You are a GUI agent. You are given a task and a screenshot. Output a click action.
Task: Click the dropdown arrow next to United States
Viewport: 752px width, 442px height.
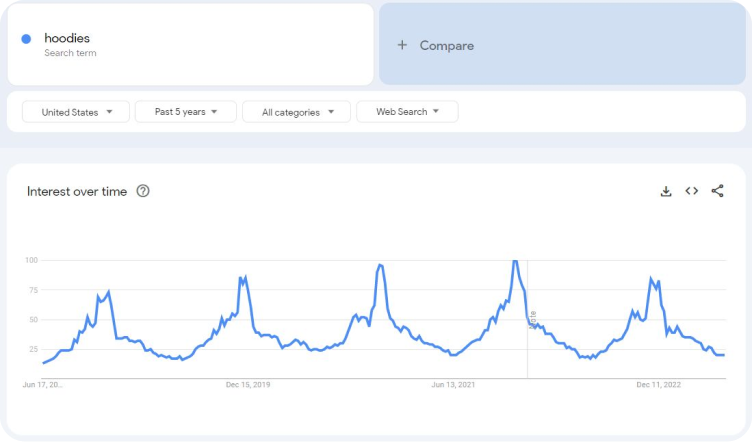(x=109, y=112)
